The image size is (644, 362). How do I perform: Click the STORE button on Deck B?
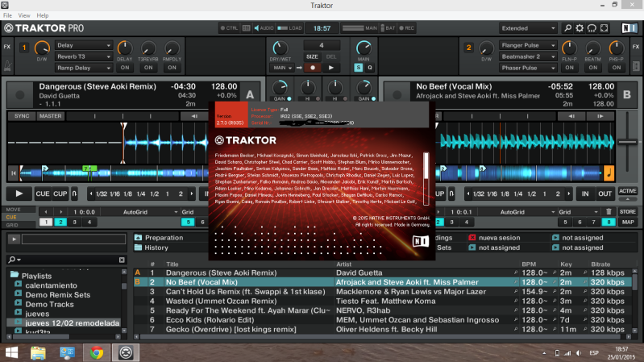coord(627,211)
